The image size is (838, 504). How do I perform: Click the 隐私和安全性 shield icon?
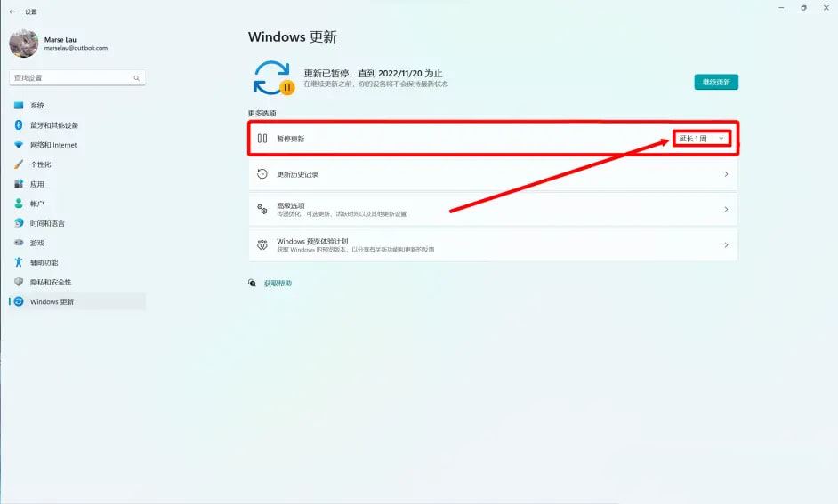point(19,282)
